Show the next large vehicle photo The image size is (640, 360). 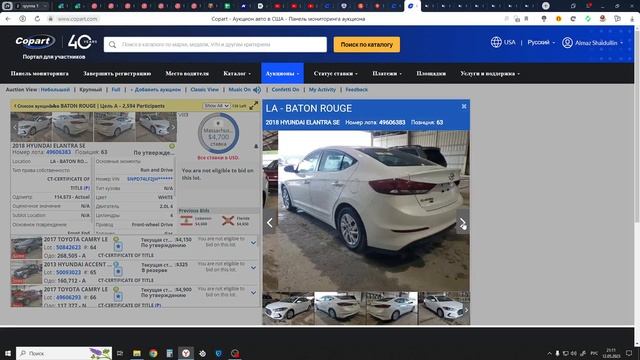pyautogui.click(x=462, y=222)
